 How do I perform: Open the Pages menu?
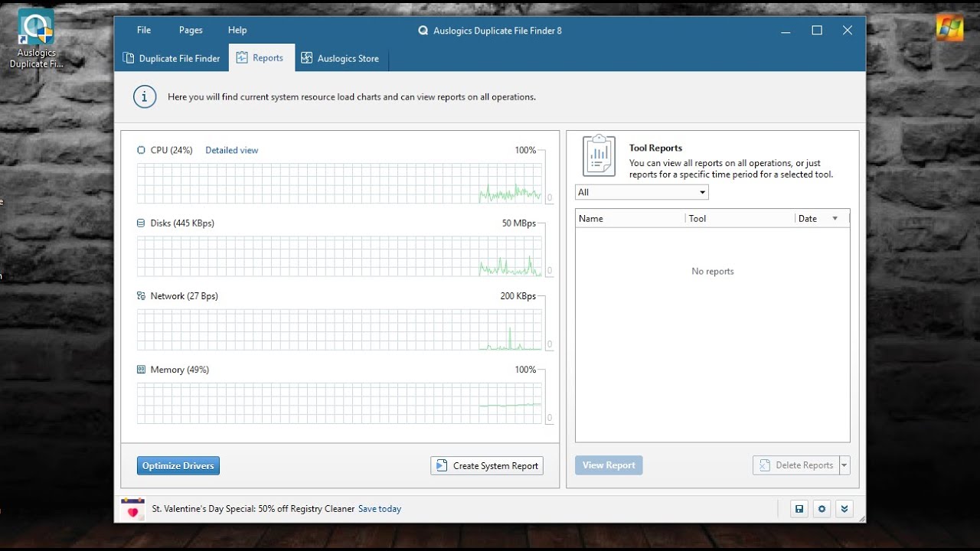pyautogui.click(x=191, y=31)
